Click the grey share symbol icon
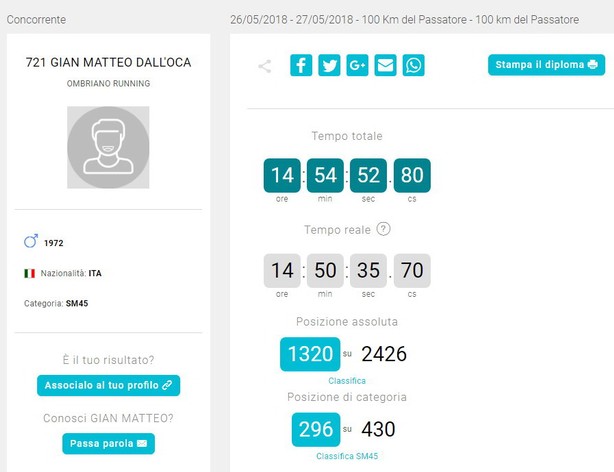 [x=265, y=66]
